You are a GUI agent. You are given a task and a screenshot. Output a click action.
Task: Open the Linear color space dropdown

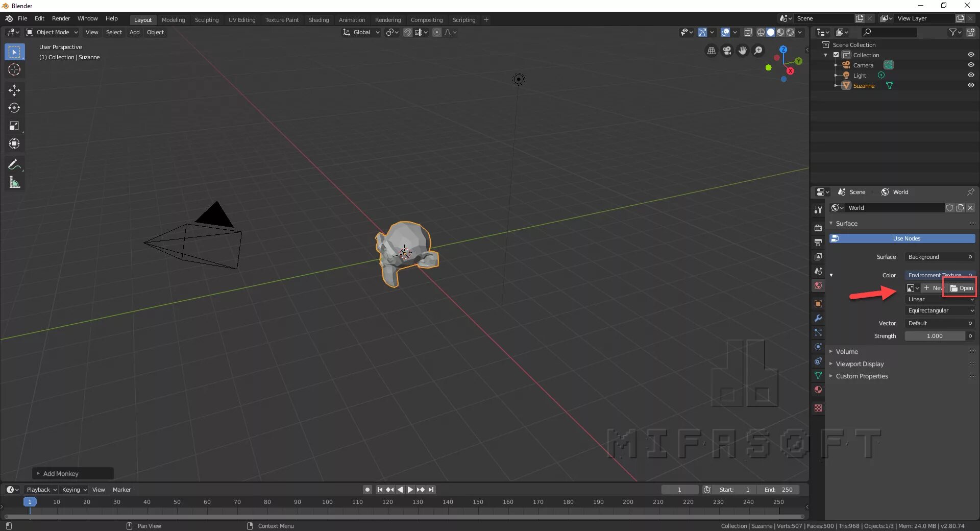(x=940, y=299)
